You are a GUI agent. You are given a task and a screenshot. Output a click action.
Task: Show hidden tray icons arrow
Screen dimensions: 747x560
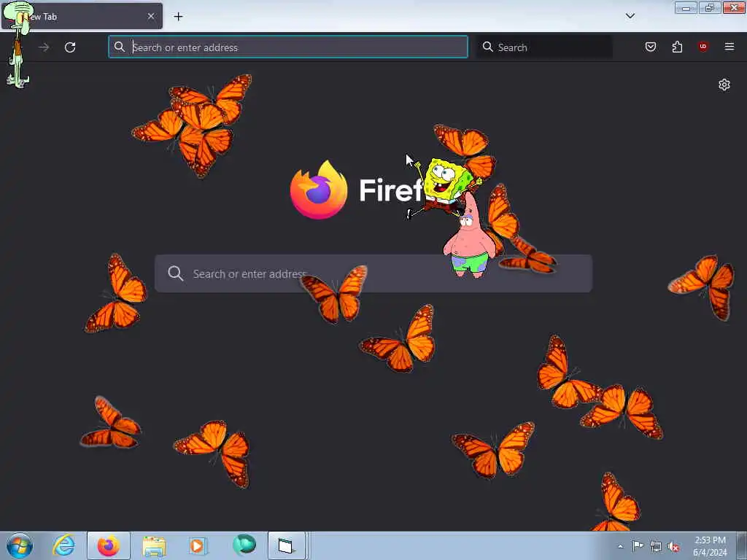[x=620, y=546]
